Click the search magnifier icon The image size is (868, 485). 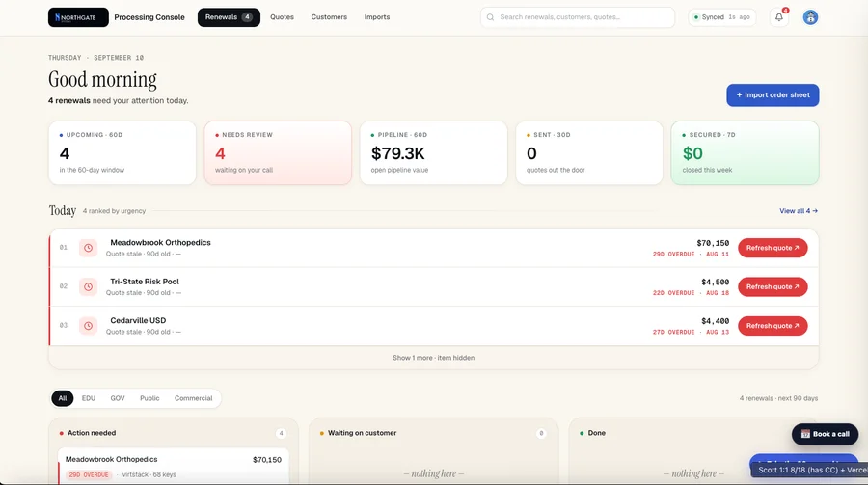tap(491, 17)
